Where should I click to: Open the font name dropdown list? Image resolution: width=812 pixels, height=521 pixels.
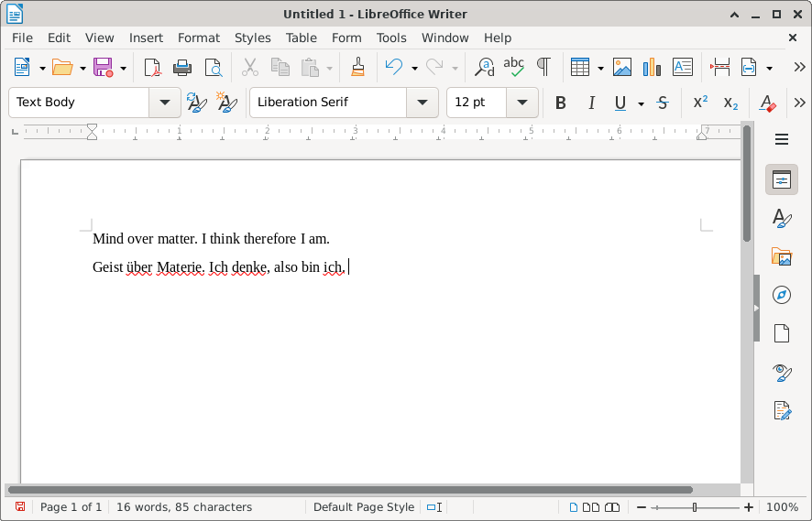coord(422,103)
